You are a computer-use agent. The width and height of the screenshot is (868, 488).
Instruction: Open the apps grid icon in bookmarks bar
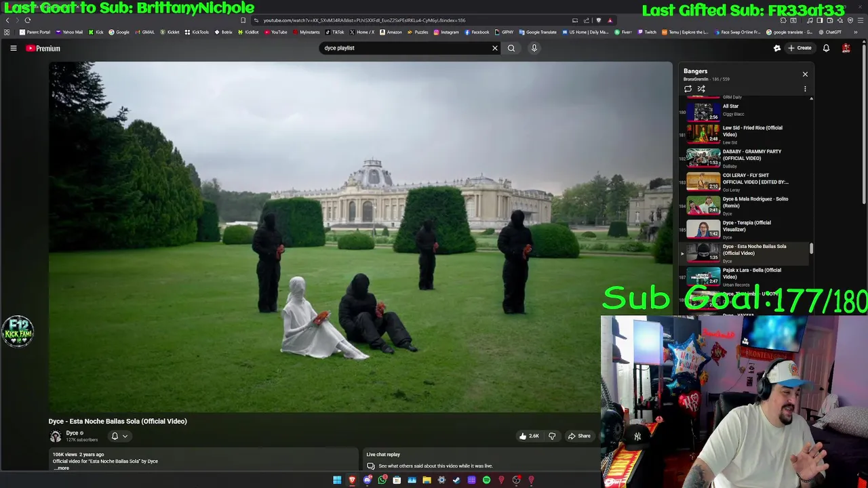click(7, 32)
